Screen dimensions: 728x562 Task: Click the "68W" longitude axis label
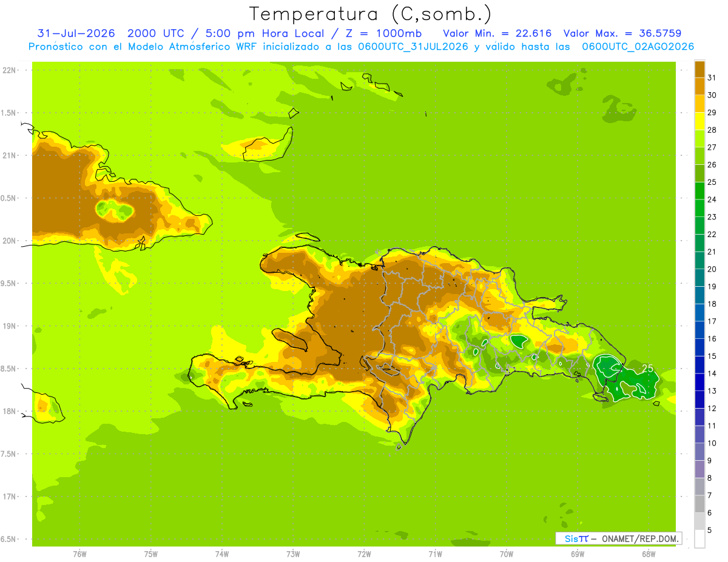point(649,554)
